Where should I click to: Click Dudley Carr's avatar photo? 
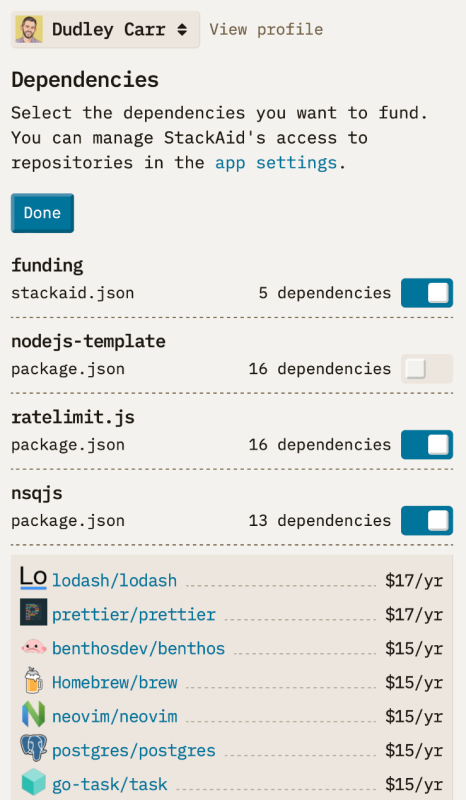click(29, 29)
